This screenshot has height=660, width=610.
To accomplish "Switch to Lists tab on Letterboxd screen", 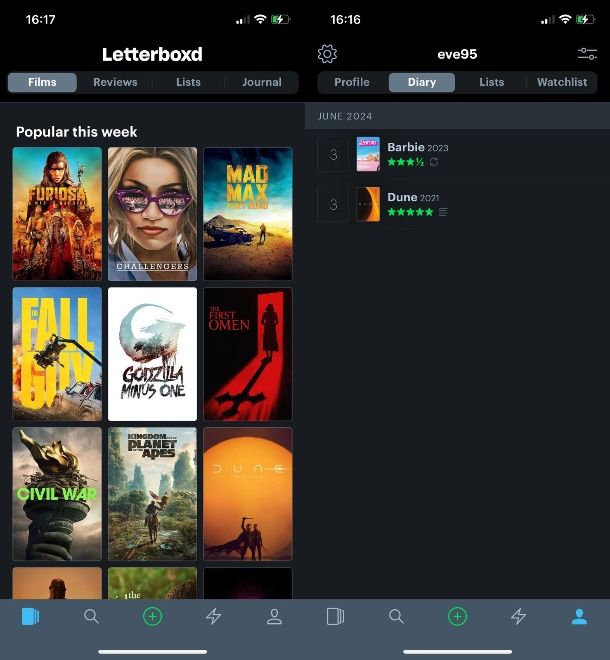I will 189,82.
